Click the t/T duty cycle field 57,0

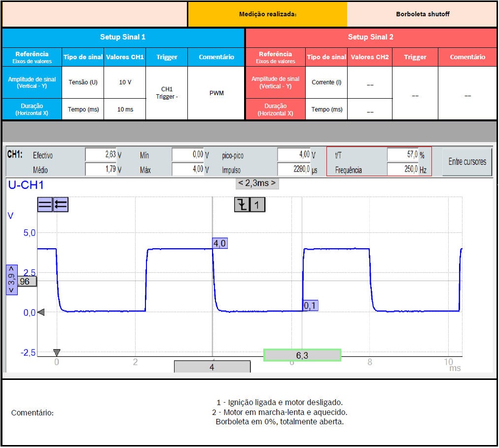(x=403, y=155)
